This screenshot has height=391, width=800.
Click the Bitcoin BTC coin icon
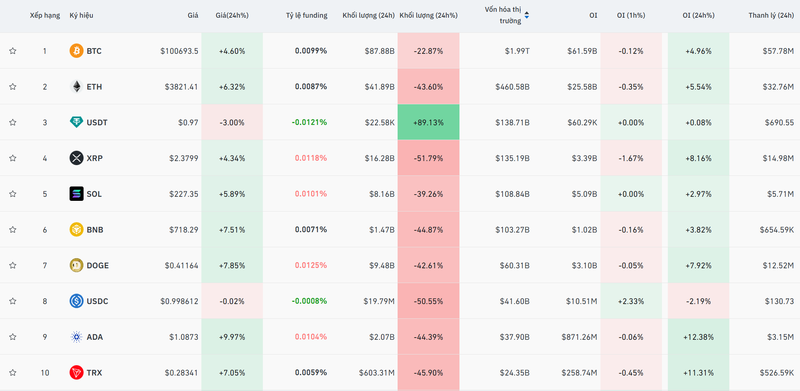76,51
